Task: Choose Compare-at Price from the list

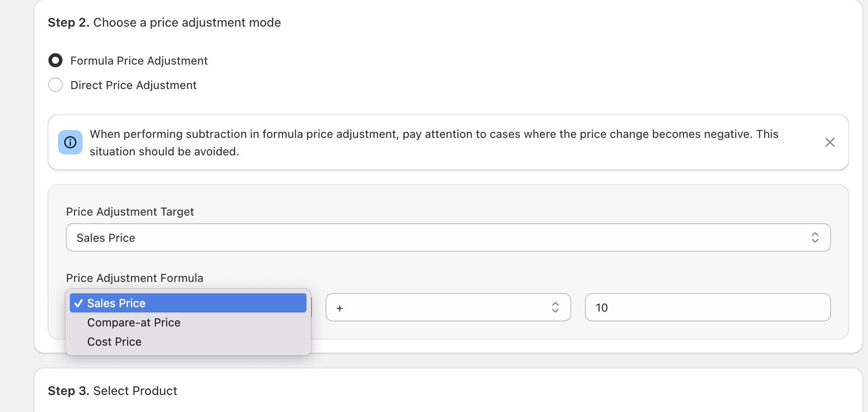Action: pyautogui.click(x=134, y=323)
